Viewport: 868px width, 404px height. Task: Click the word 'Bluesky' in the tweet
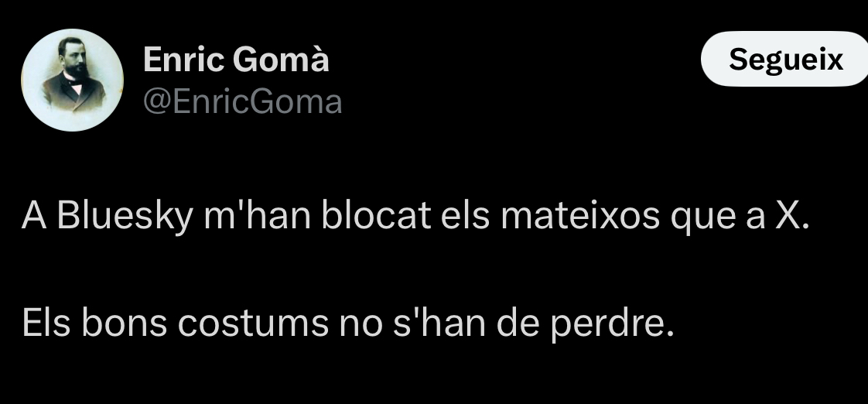[x=125, y=216]
